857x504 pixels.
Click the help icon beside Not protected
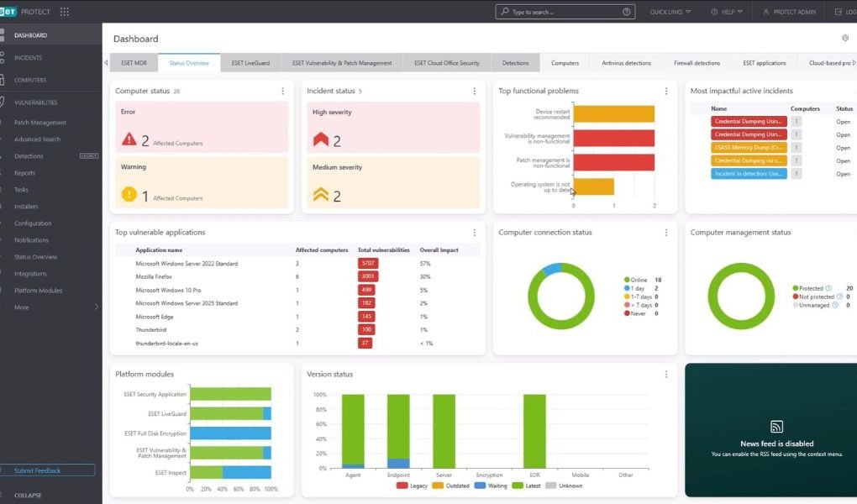[839, 297]
